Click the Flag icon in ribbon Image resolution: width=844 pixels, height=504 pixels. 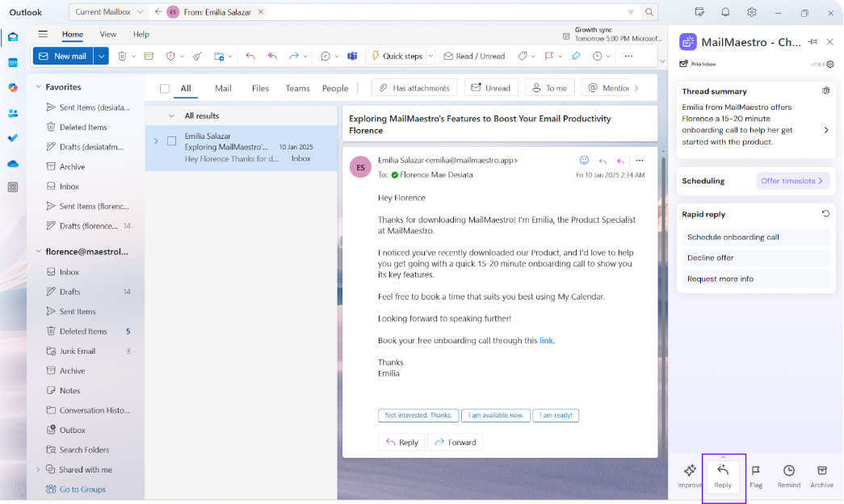(549, 56)
